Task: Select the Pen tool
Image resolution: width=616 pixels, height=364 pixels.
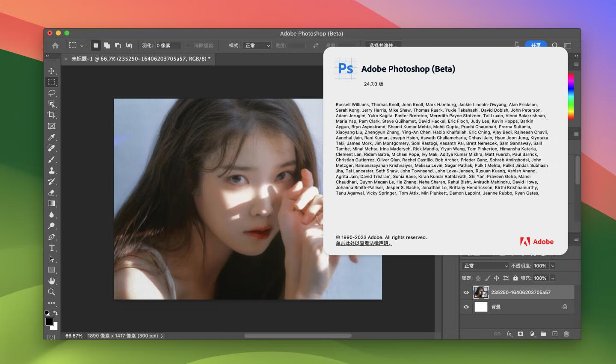Action: [51, 237]
